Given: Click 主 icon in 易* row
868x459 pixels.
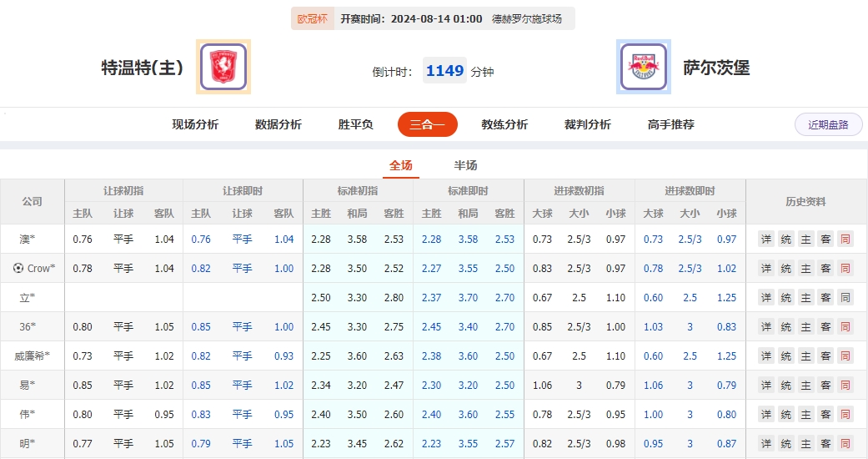Looking at the screenshot, I should (x=806, y=386).
